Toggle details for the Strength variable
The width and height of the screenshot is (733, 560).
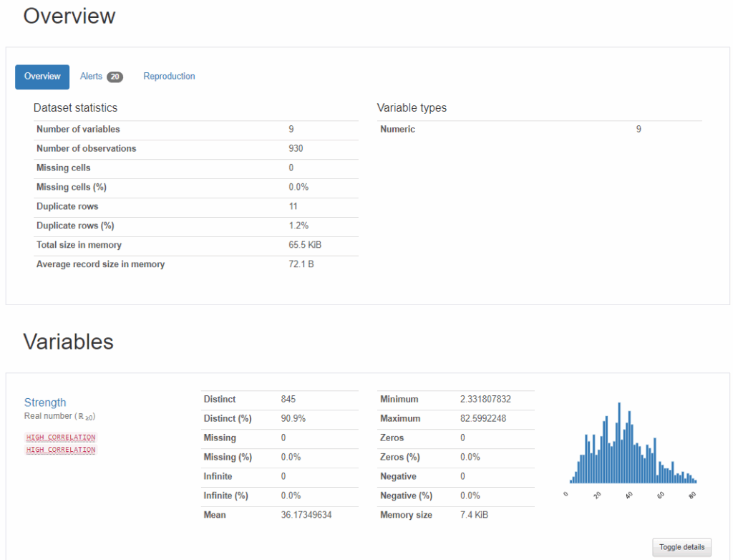click(681, 547)
